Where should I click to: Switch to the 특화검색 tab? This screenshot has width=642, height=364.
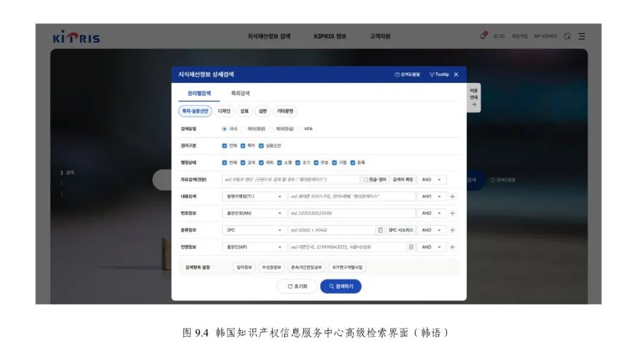click(x=240, y=93)
